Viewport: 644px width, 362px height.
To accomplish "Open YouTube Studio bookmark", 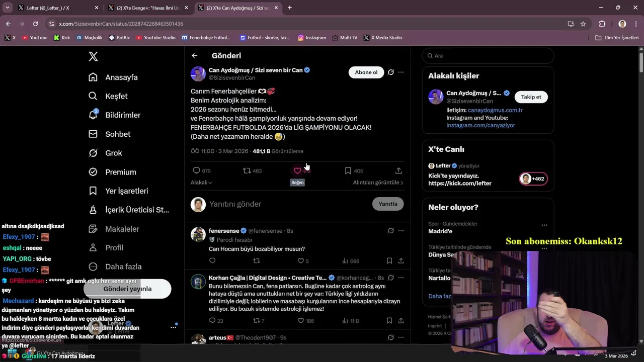I will [155, 38].
